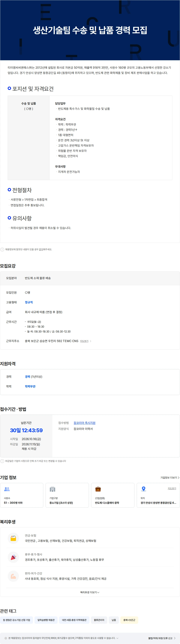Click the remaining time 30일 12:43:59
The width and height of the screenshot is (180, 644).
26,430
